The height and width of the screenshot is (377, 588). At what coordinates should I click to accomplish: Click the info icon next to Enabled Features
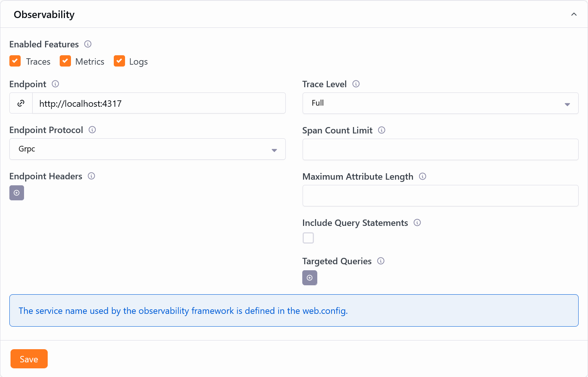(88, 44)
